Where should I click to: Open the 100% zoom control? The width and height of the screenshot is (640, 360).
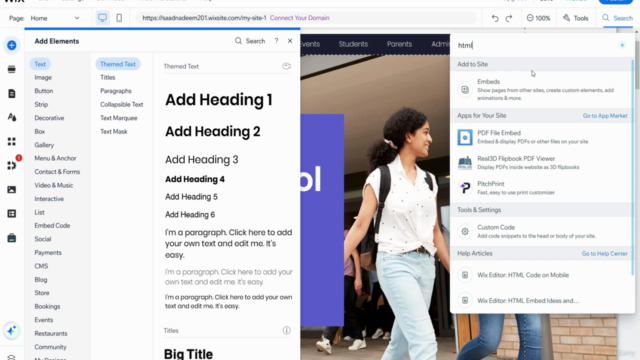click(538, 18)
